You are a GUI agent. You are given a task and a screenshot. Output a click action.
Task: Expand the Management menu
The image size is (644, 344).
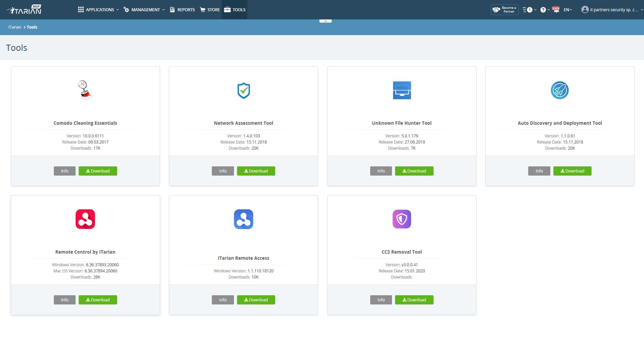coord(144,10)
